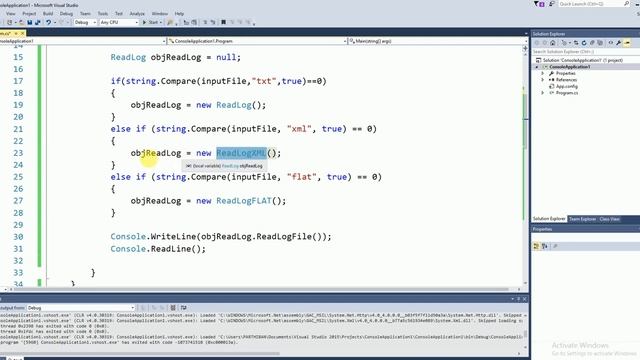Open the Team menu
The image size is (640, 360).
(85, 13)
